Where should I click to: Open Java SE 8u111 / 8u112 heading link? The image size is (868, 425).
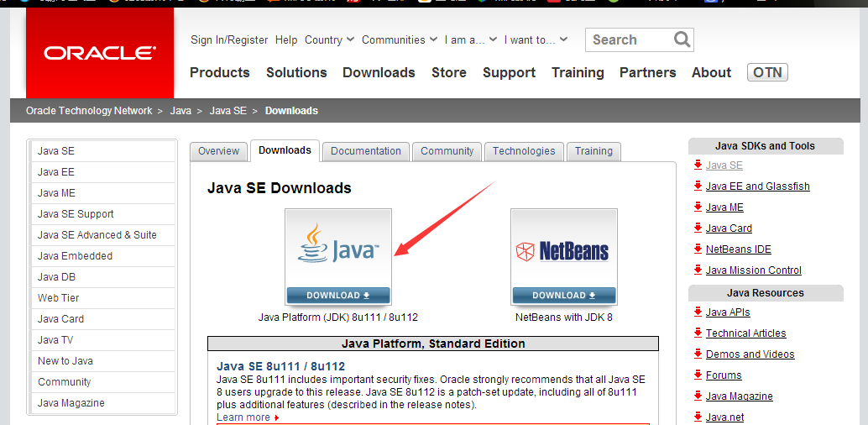point(280,366)
